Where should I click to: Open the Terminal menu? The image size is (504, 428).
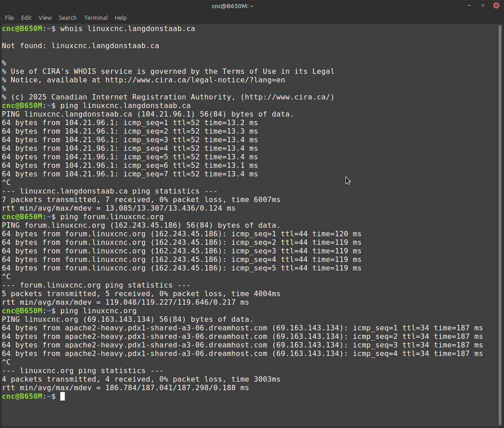pyautogui.click(x=96, y=18)
